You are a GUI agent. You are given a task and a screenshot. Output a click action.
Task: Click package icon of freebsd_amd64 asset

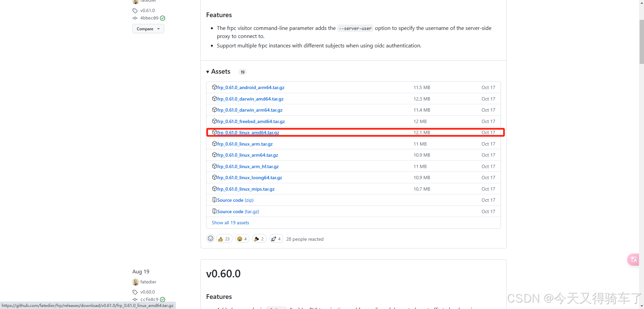214,121
